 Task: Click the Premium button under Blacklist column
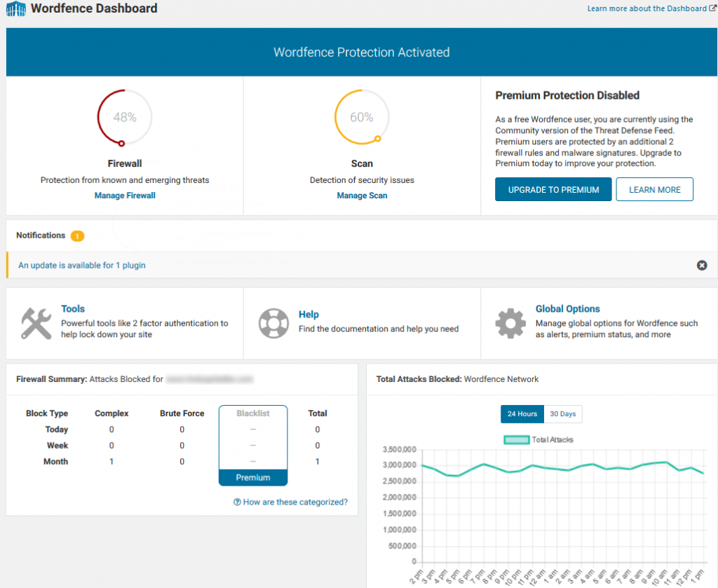point(253,478)
